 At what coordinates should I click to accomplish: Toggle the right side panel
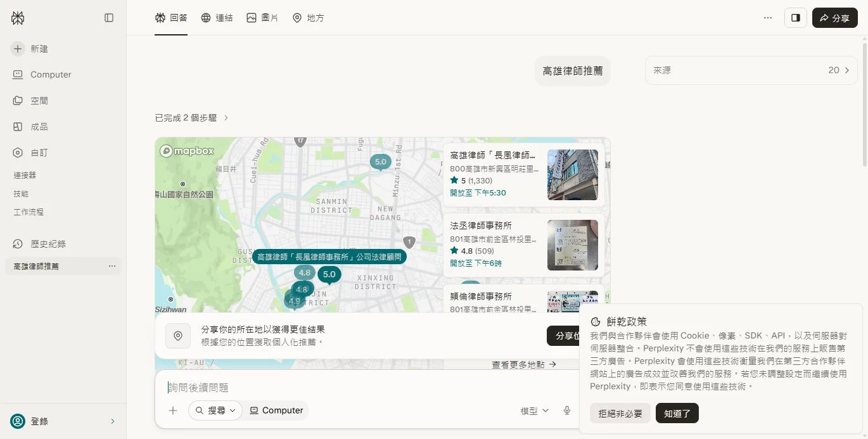(x=796, y=18)
